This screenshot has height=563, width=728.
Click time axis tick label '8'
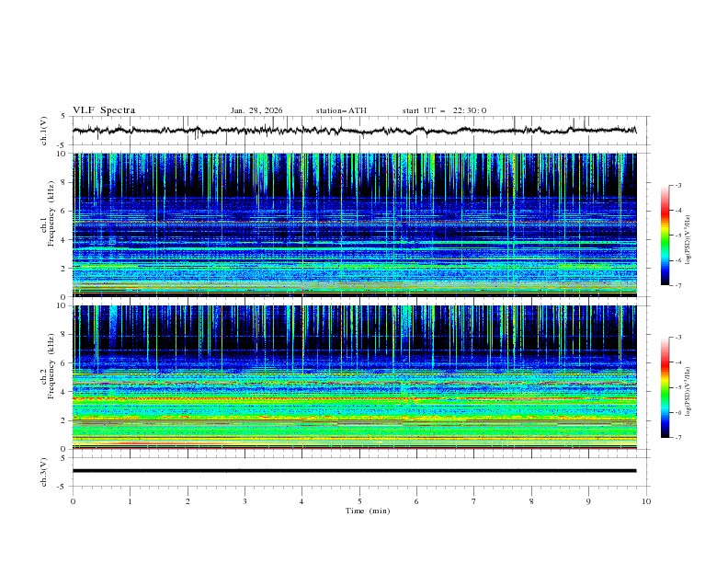pos(531,501)
